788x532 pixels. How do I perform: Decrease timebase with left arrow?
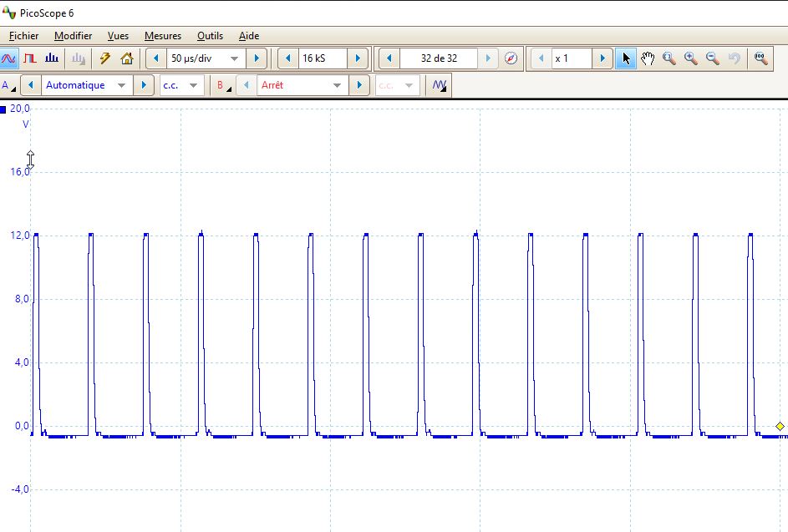pyautogui.click(x=155, y=58)
